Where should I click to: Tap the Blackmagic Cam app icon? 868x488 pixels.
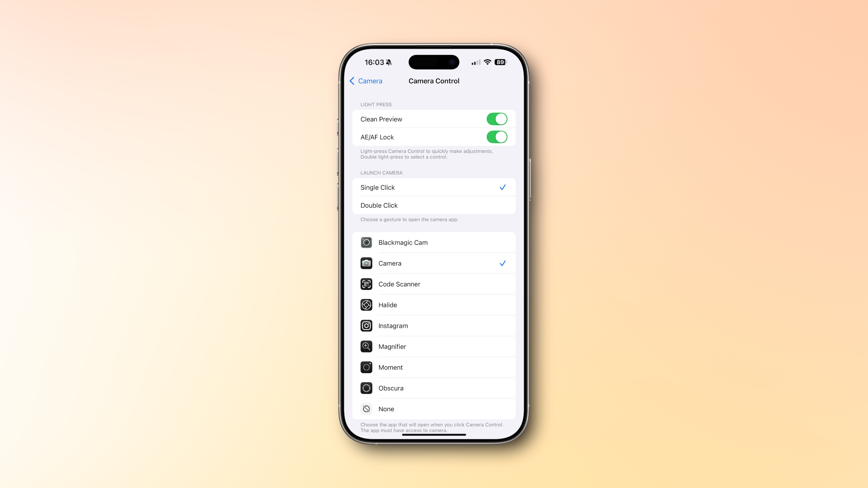366,242
